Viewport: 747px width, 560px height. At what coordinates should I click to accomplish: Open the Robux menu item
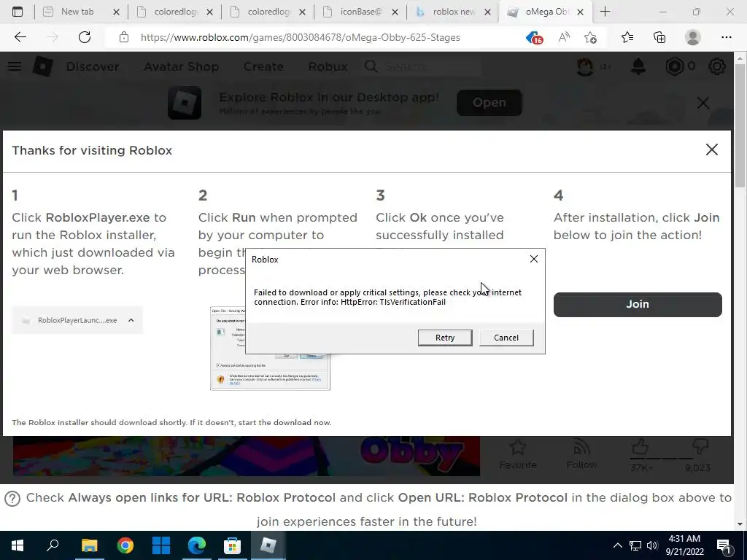tap(328, 66)
